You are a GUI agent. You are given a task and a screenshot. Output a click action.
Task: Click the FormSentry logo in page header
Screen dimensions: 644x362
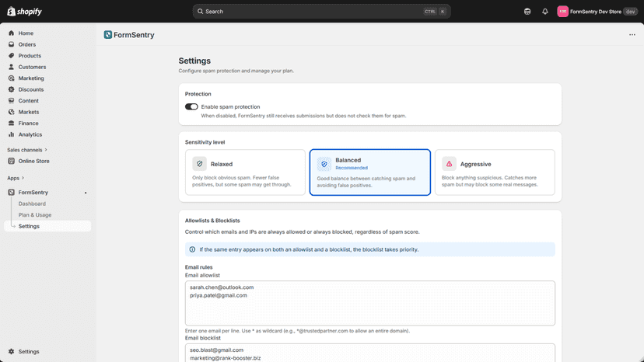click(x=107, y=35)
